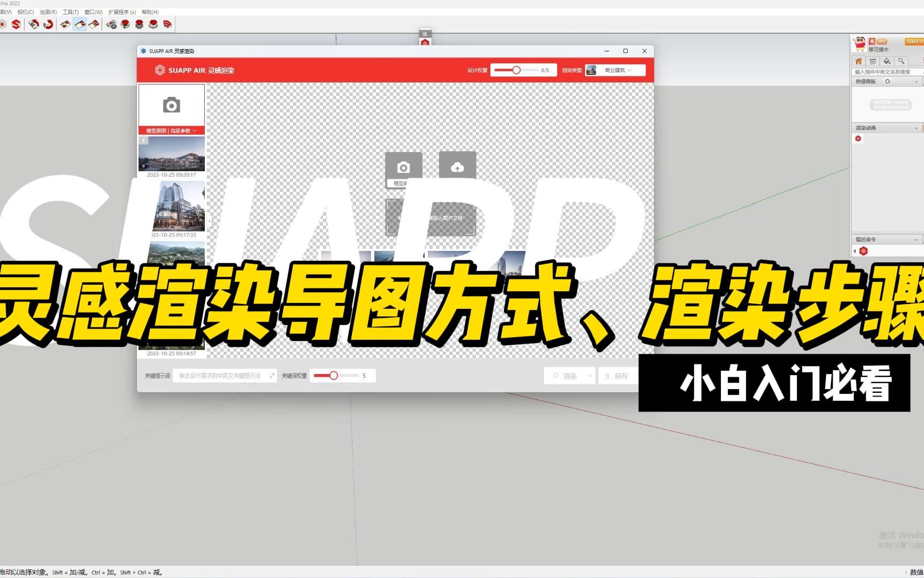Screen dimensions: 924x578
Task: Select the 2023-10-25 09:30:17 thumbnail
Action: (x=172, y=155)
